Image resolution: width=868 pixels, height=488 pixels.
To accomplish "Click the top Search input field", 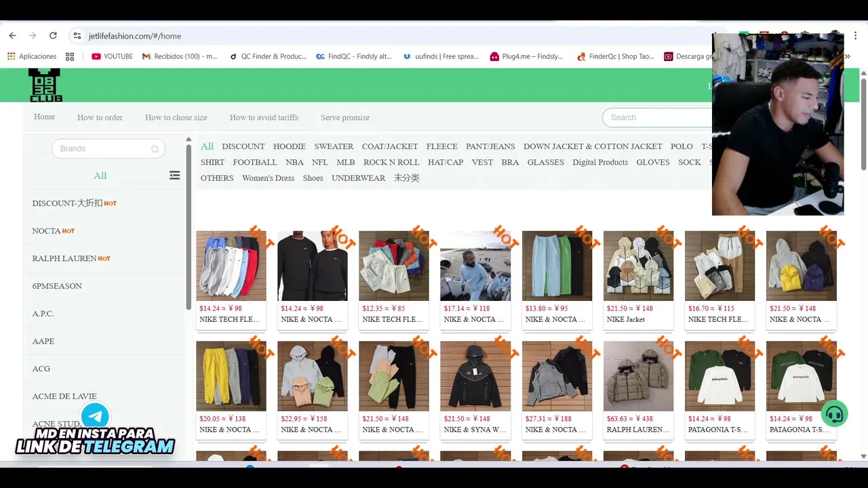I will click(x=657, y=117).
